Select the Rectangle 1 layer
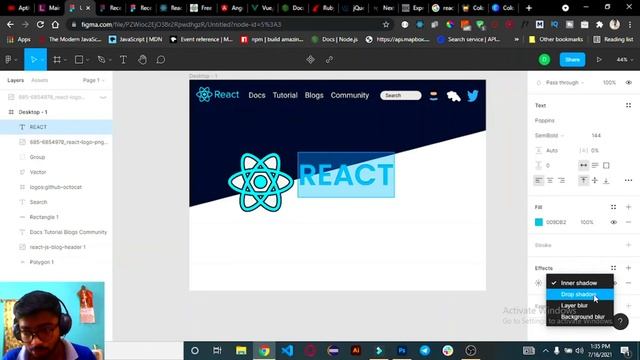Viewport: 640px width, 360px height. [x=56, y=217]
